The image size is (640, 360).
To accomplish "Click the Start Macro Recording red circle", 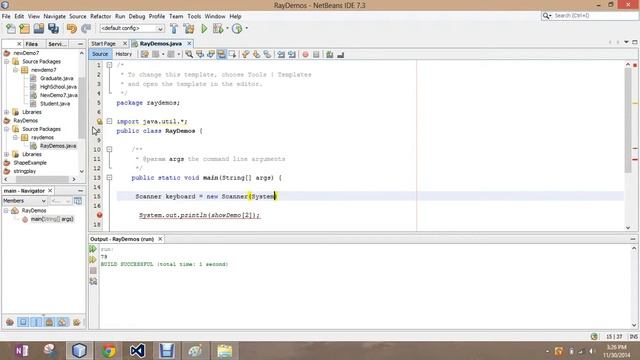I will click(305, 54).
